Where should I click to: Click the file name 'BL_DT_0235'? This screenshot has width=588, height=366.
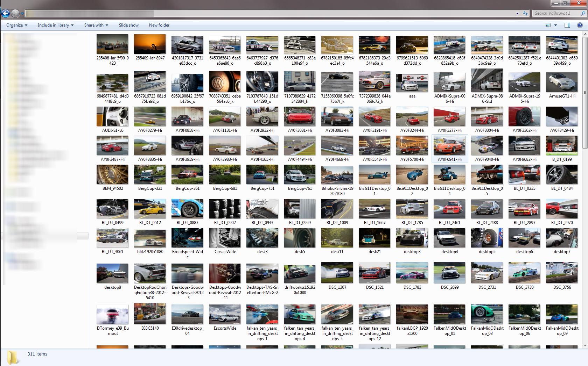tap(524, 188)
